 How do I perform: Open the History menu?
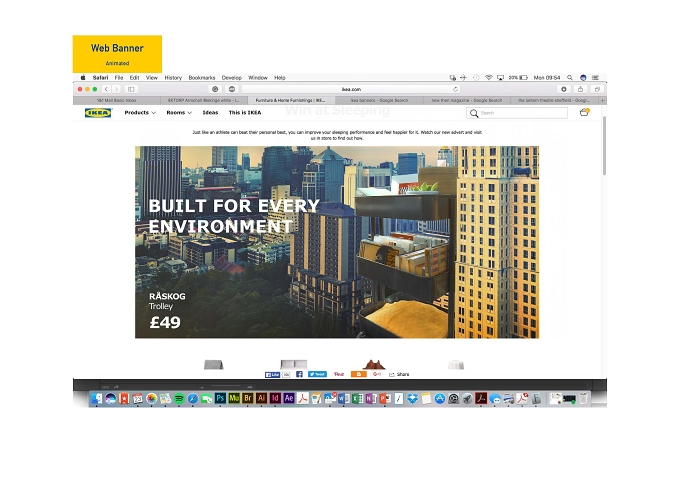tap(173, 78)
